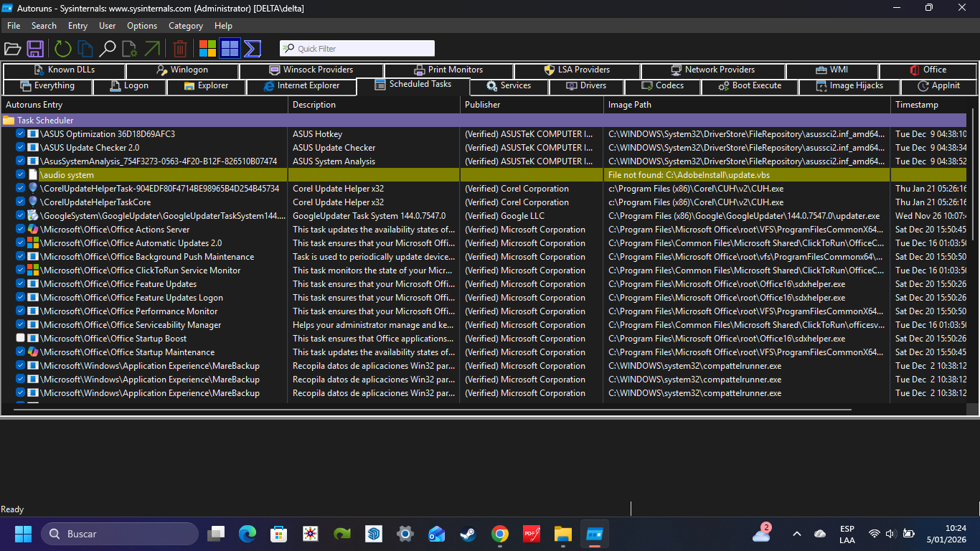Go to the Services tab
The width and height of the screenshot is (980, 551).
click(509, 86)
